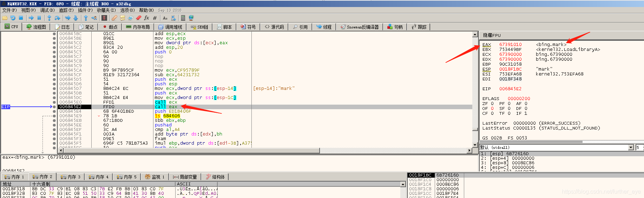The width and height of the screenshot is (644, 198).
Task: Switch to the 内存 2 dump tab
Action: pyautogui.click(x=42, y=177)
